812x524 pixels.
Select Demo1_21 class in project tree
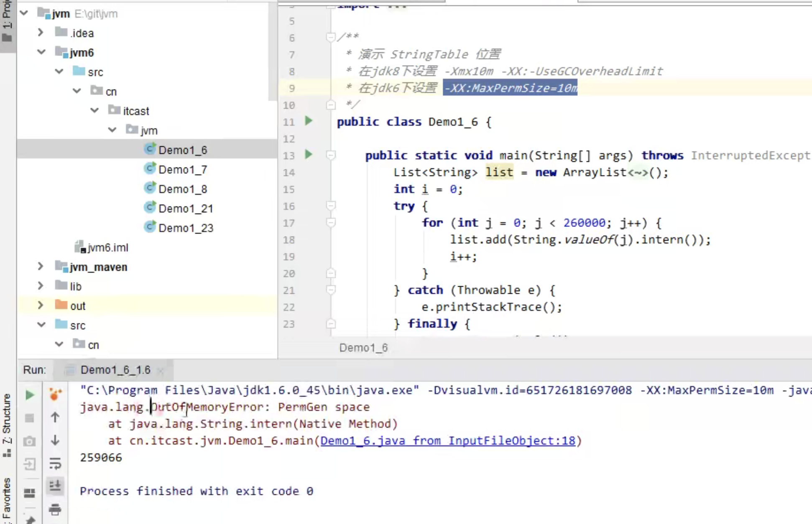click(185, 209)
